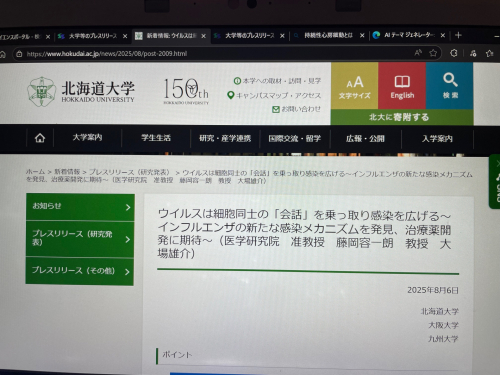Close the AI テーマ ジェネレーター tab

[x=443, y=35]
